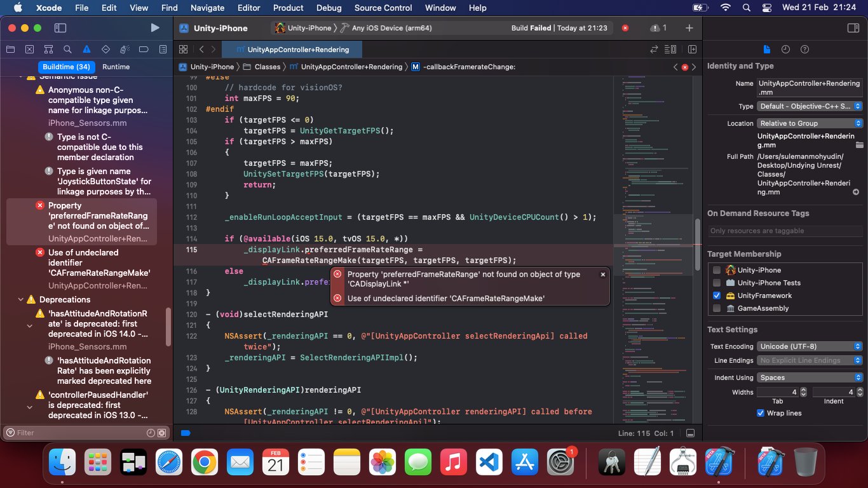Image resolution: width=868 pixels, height=488 pixels.
Task: Open the Report navigator icon
Action: 163,50
